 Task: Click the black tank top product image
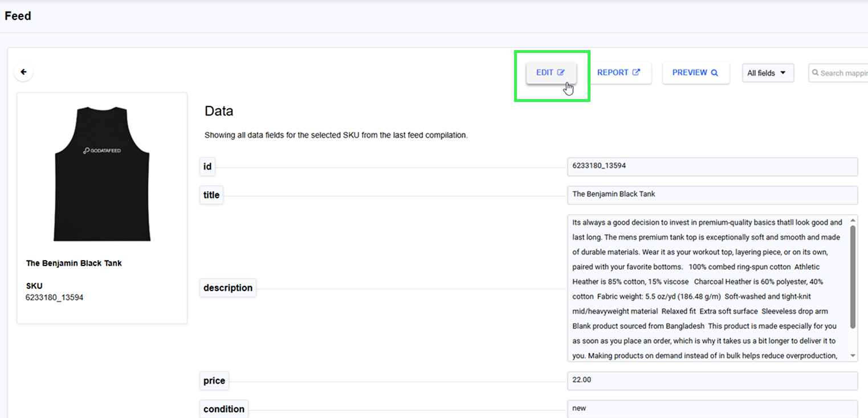tap(102, 174)
